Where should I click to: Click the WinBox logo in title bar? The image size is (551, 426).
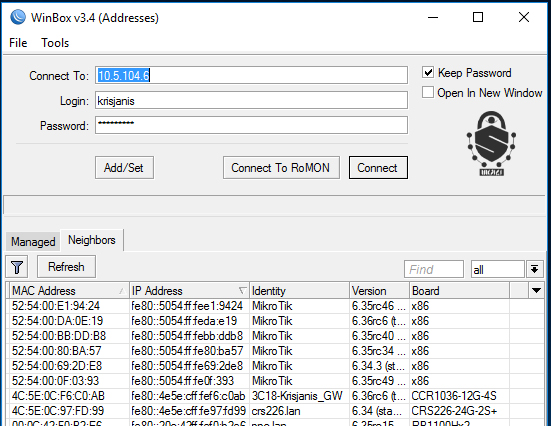click(18, 17)
